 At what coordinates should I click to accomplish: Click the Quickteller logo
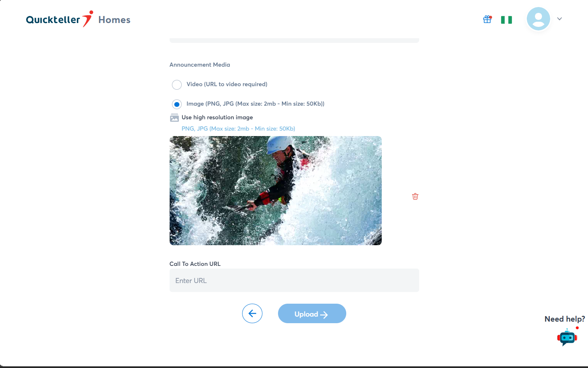pos(59,19)
